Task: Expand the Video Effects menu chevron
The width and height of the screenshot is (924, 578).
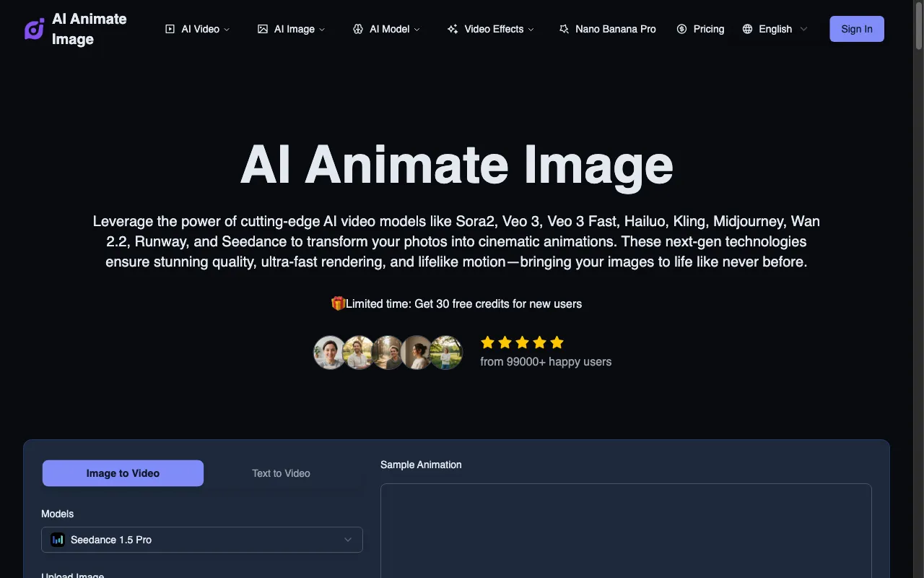Action: pos(531,30)
